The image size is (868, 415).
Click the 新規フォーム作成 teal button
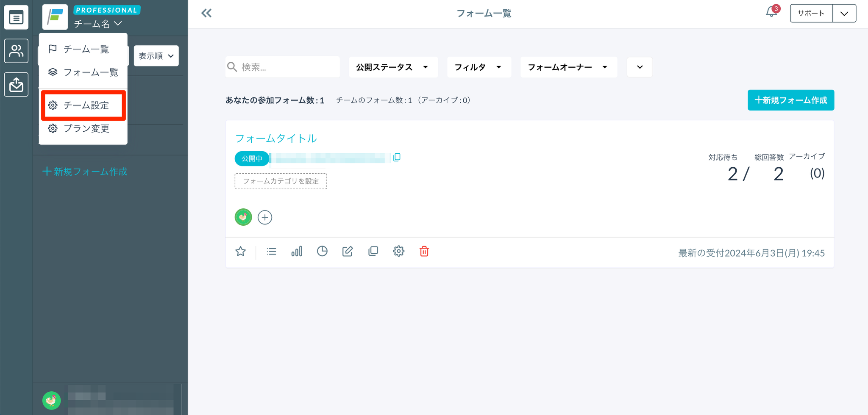click(790, 100)
